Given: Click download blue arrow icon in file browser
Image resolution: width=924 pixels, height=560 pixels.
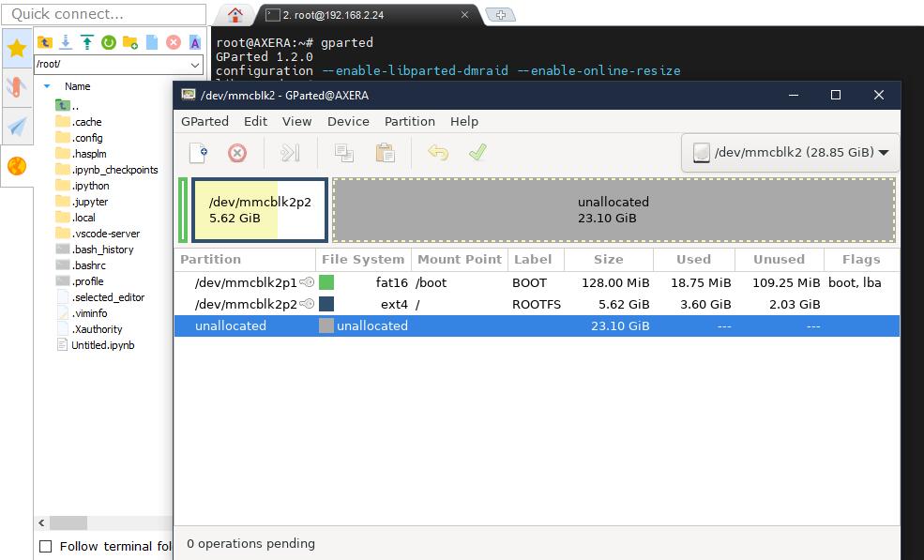Looking at the screenshot, I should (66, 42).
